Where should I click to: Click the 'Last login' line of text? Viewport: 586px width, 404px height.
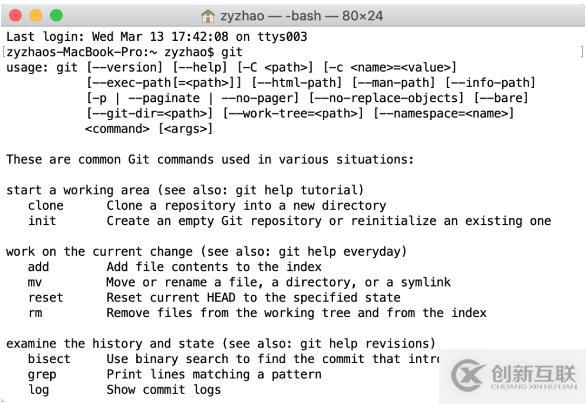click(x=157, y=37)
